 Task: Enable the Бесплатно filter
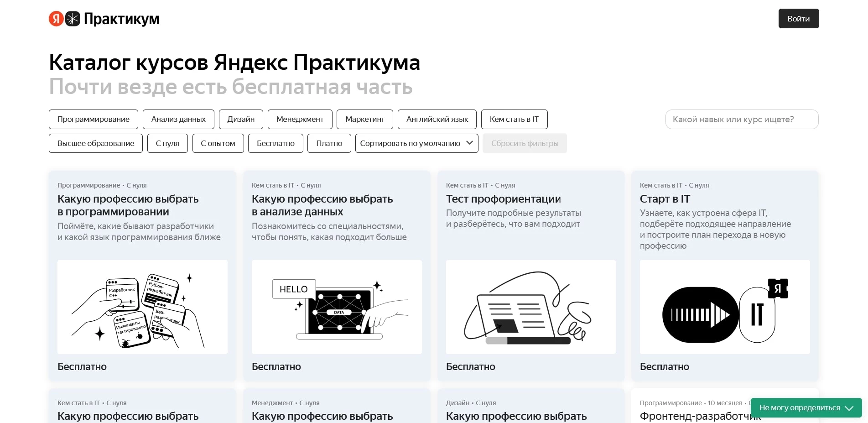tap(275, 143)
